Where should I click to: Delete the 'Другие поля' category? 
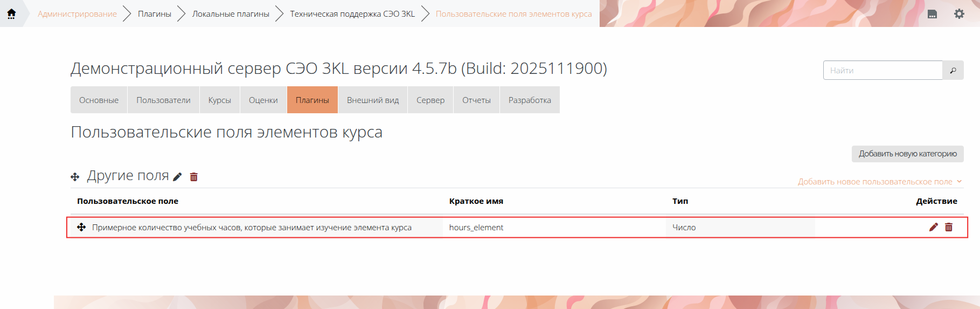[x=194, y=177]
